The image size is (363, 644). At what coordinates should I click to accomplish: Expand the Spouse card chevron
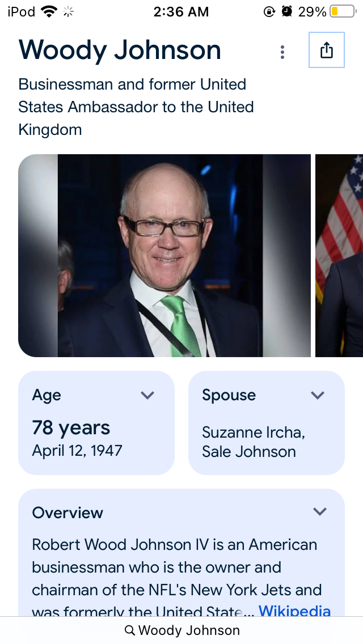318,395
